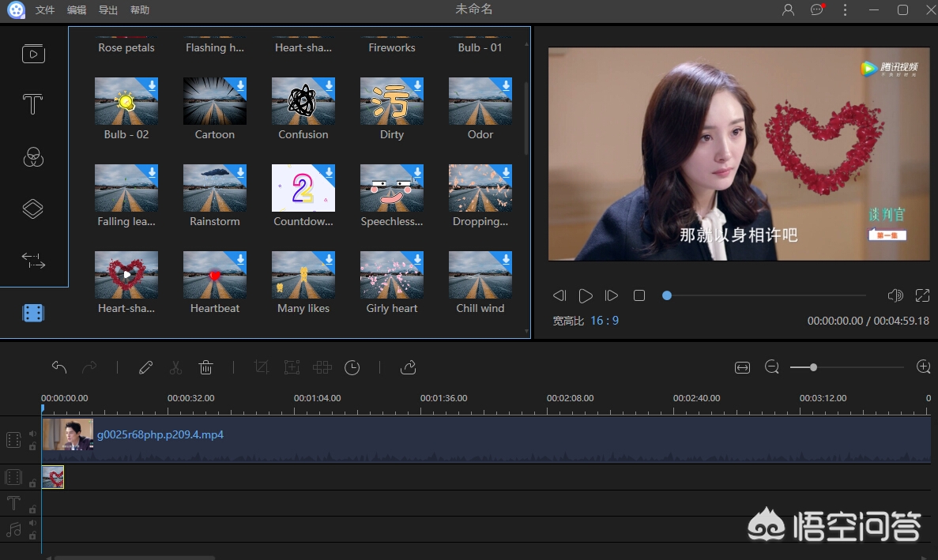The image size is (938, 560).
Task: Click the redo arrow in timeline toolbar
Action: click(89, 367)
